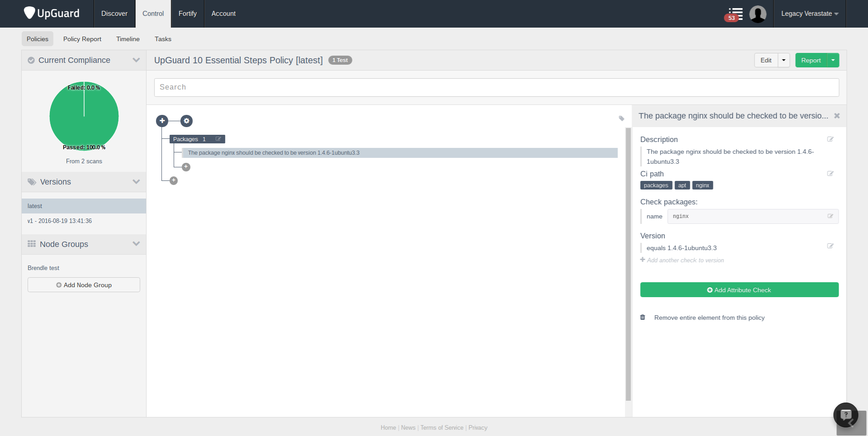868x436 pixels.
Task: Click the policy Search input field
Action: 496,87
